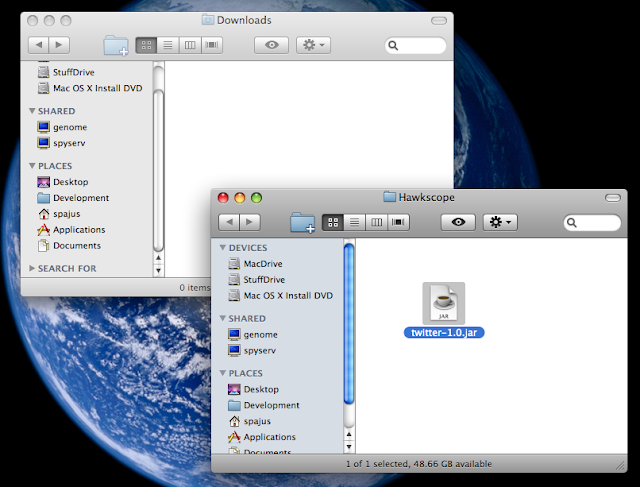640x487 pixels.
Task: Select MacDrive in Hawkscope sidebar
Action: click(x=263, y=264)
